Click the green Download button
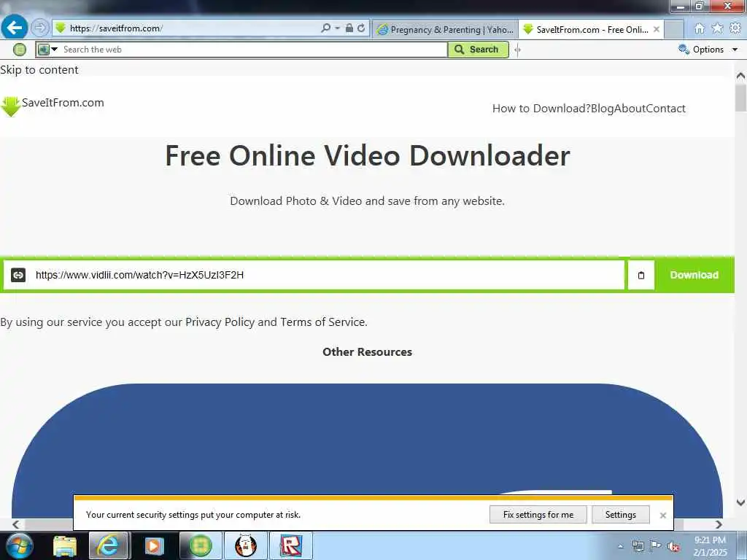Screen dimensions: 747x560 click(694, 275)
